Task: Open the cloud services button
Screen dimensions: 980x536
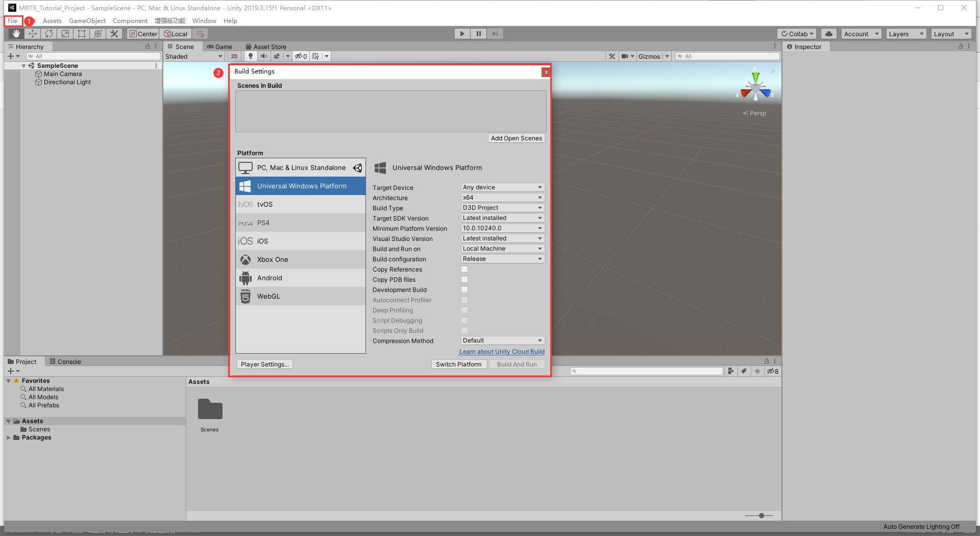Action: coord(829,34)
